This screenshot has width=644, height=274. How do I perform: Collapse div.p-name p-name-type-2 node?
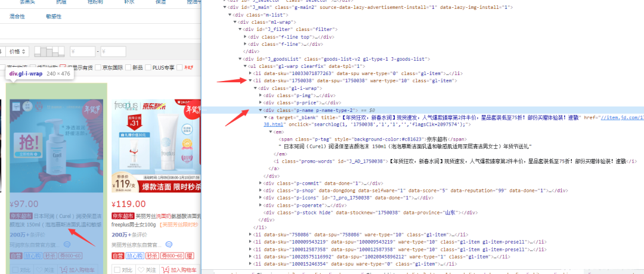(x=261, y=110)
